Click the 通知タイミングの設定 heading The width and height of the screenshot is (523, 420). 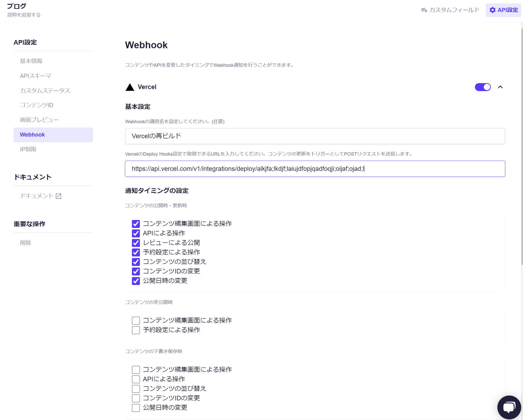click(156, 191)
